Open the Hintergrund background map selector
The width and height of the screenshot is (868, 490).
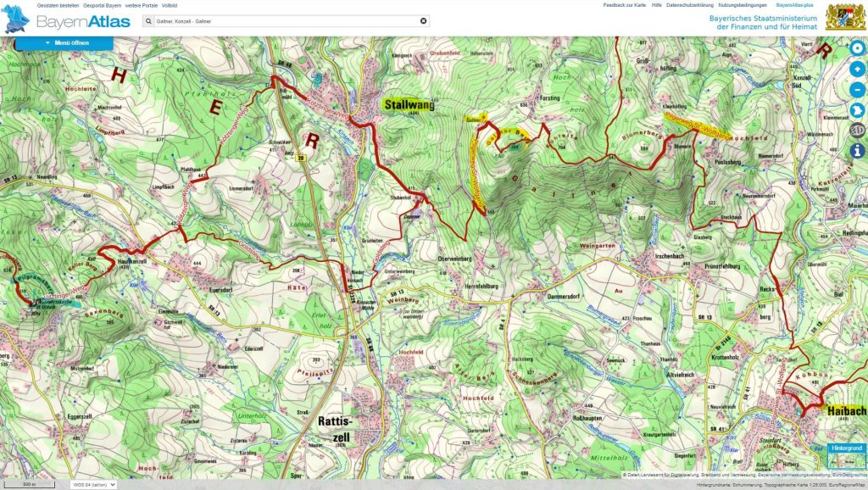[x=846, y=456]
